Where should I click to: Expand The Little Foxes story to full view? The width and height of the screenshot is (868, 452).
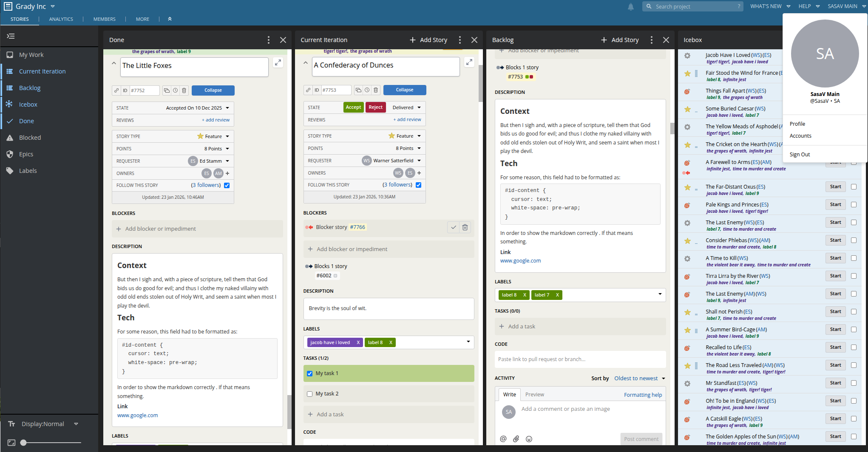[x=278, y=62]
